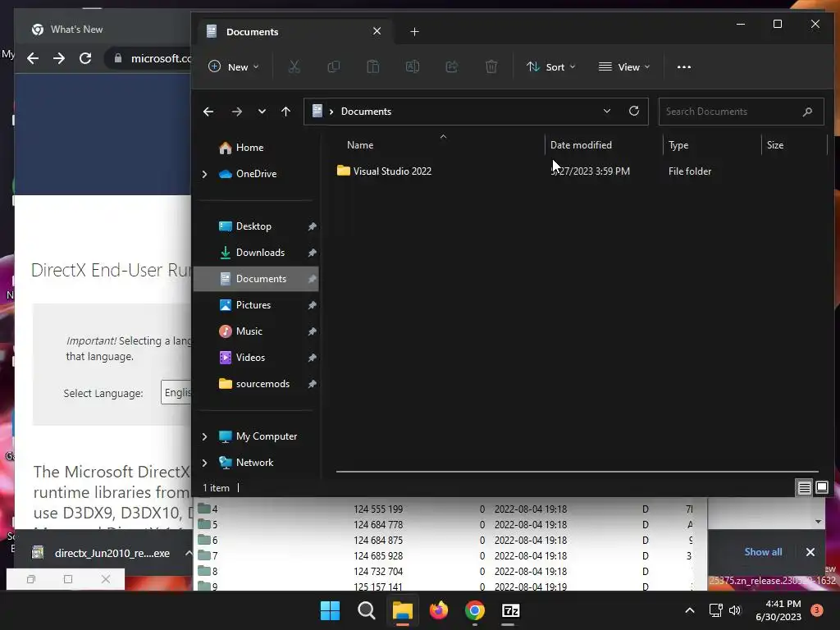Screen dimensions: 840x630
Task: Click Show all downloads link
Action: [763, 552]
